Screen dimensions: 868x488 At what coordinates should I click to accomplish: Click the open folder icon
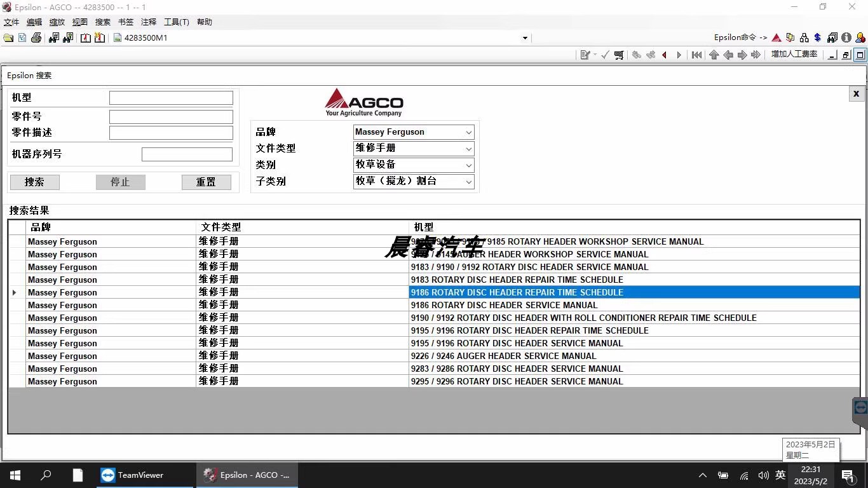[x=8, y=38]
